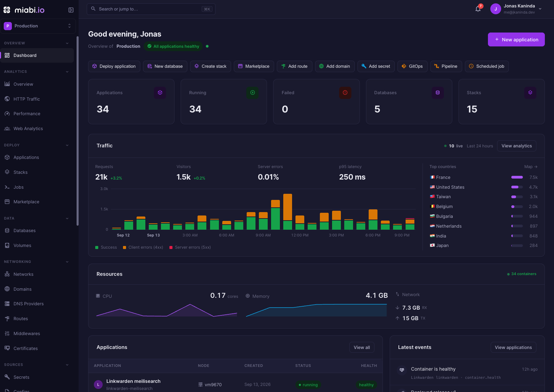Click Network icon in Resources
The width and height of the screenshot is (554, 392).
click(x=397, y=294)
